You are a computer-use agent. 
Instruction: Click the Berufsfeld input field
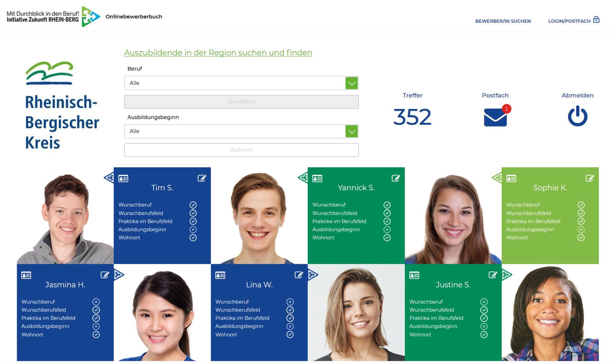click(241, 102)
